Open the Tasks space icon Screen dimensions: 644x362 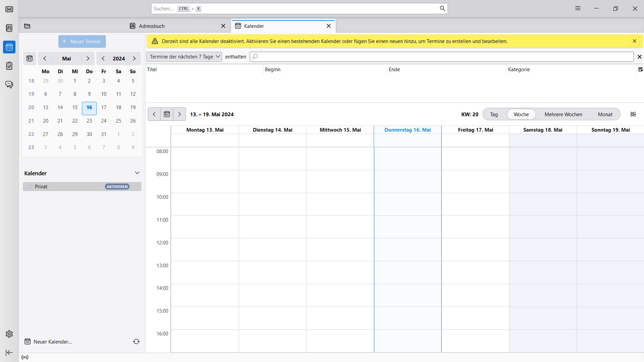coord(9,66)
